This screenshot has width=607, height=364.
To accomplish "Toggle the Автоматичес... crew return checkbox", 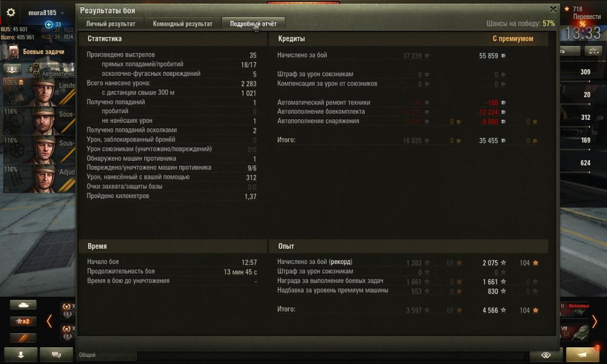I will pos(36,73).
